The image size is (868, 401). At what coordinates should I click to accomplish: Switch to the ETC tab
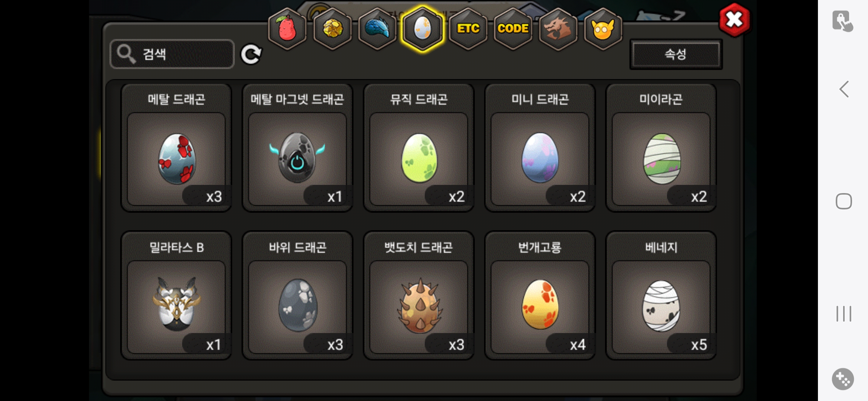[468, 29]
